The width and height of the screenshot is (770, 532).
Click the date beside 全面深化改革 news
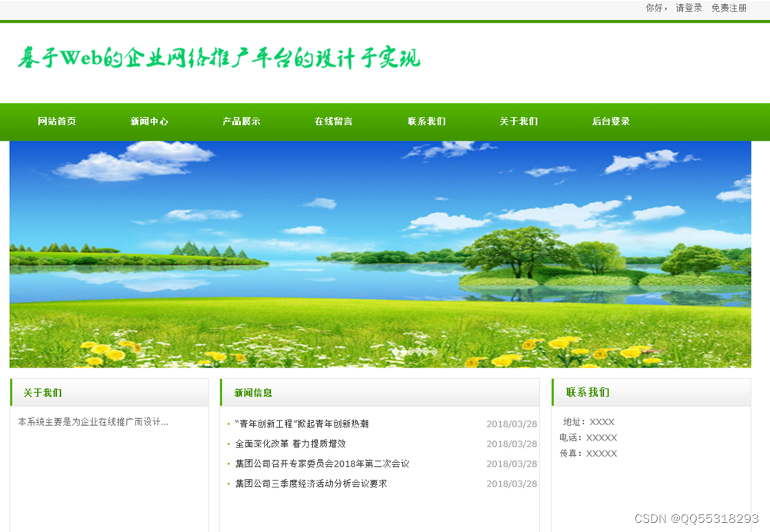click(512, 444)
